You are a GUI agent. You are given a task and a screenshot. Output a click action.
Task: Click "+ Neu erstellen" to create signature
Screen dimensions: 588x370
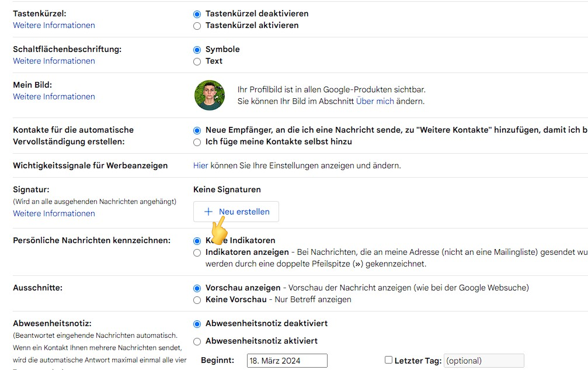(236, 212)
